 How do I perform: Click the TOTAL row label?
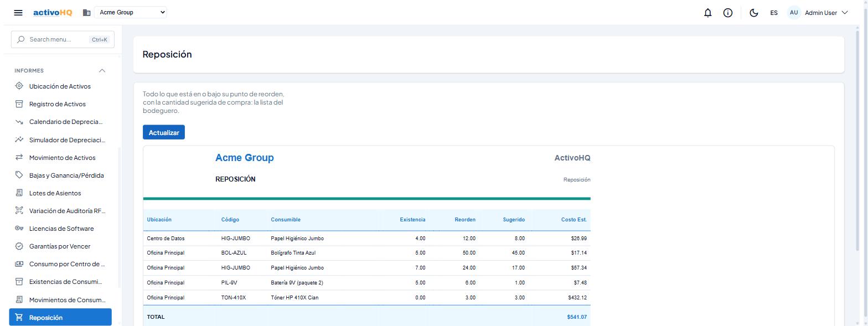pos(156,317)
